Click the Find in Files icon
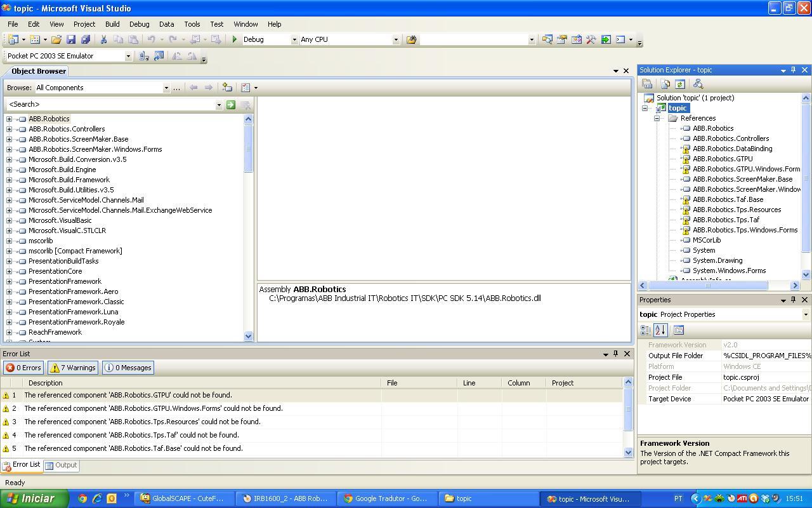Screen dimensions: 812x508 coord(411,39)
